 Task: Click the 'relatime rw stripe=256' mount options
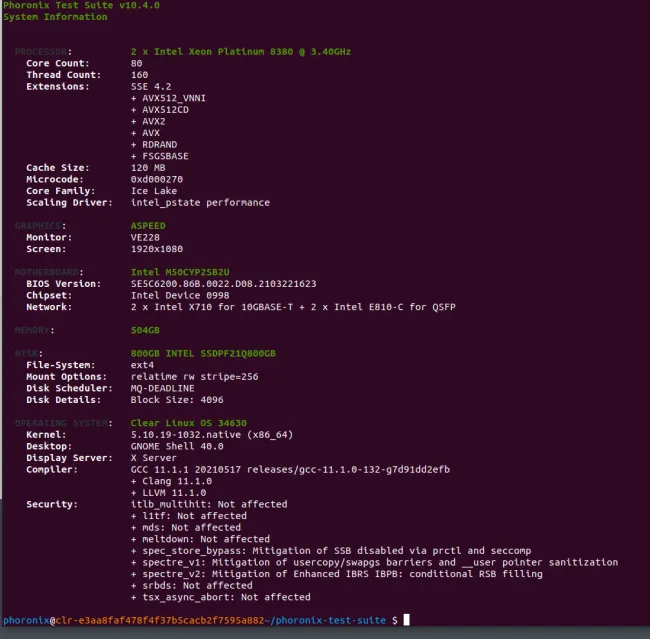[194, 377]
